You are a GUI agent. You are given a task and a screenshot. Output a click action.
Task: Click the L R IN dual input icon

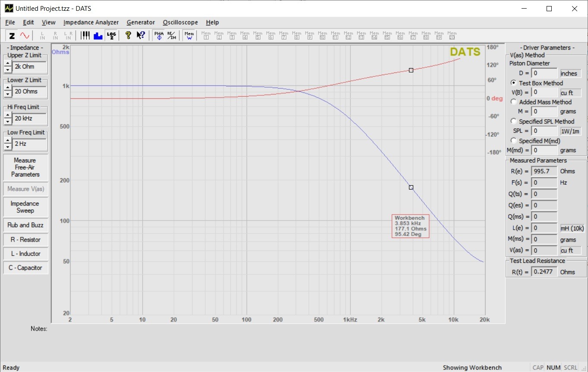68,35
